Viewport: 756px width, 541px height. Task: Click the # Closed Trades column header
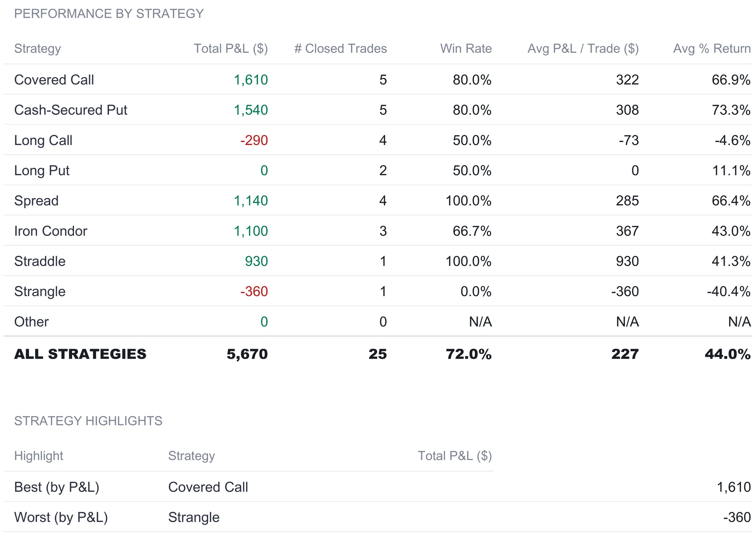341,49
